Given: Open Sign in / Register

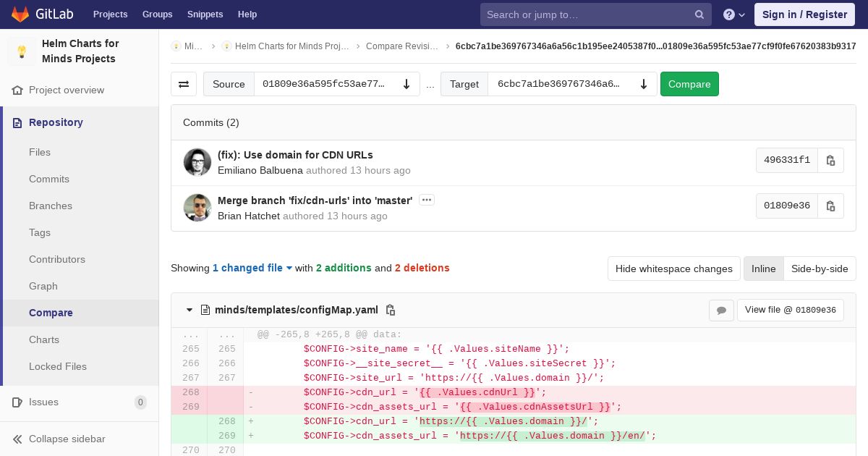Looking at the screenshot, I should point(804,14).
